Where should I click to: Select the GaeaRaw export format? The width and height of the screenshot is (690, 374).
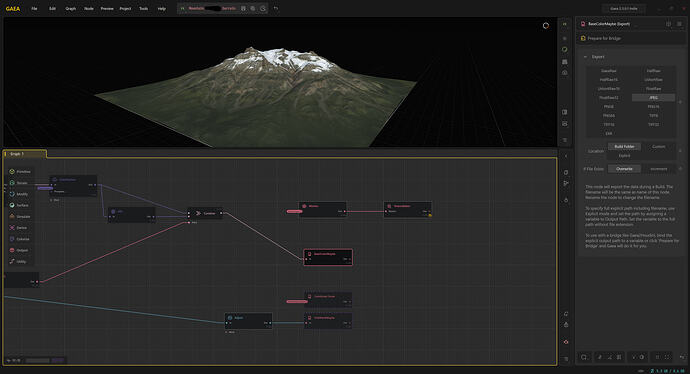pyautogui.click(x=609, y=71)
